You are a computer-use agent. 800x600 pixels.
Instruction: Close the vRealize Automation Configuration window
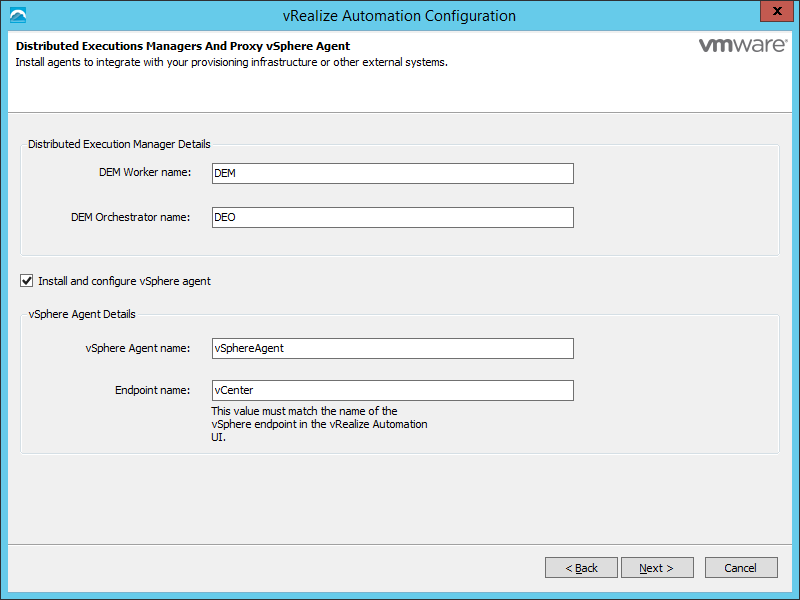click(x=773, y=13)
